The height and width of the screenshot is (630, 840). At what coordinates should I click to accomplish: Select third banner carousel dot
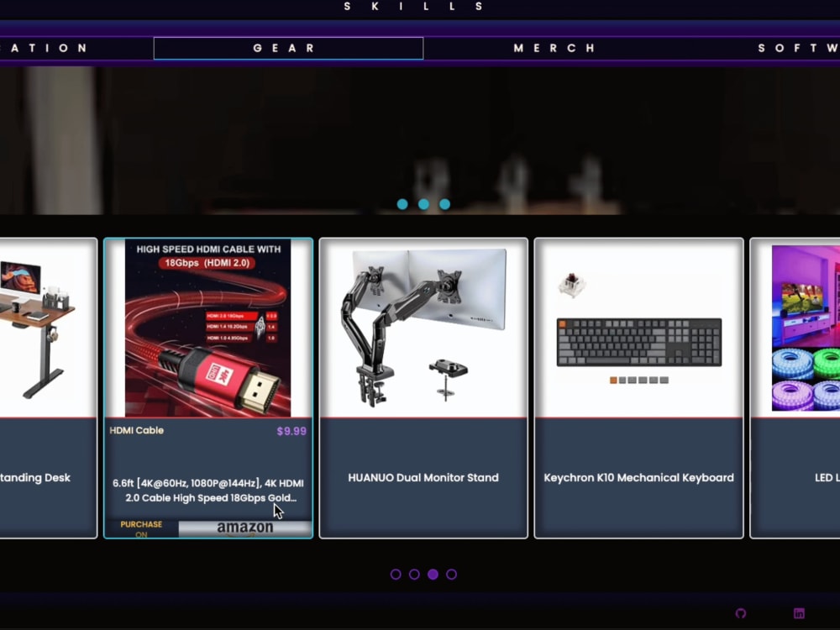pos(444,204)
